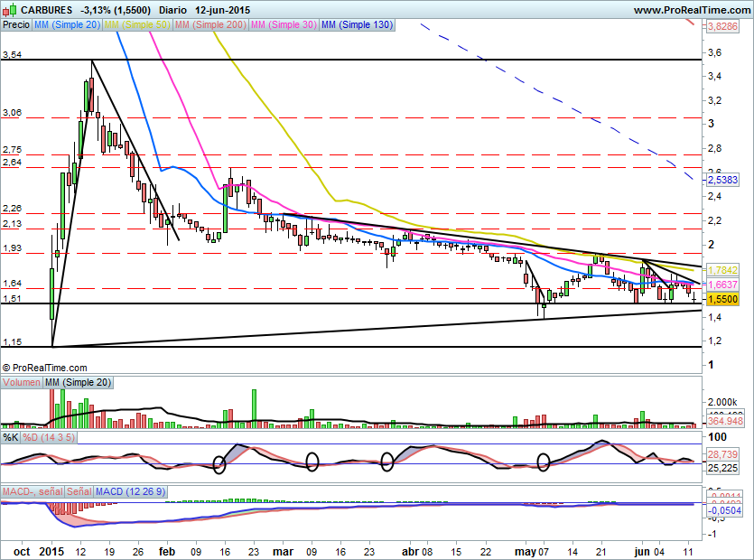754x560 pixels.
Task: Click the yellow 1,5500 current price tag
Action: point(722,299)
